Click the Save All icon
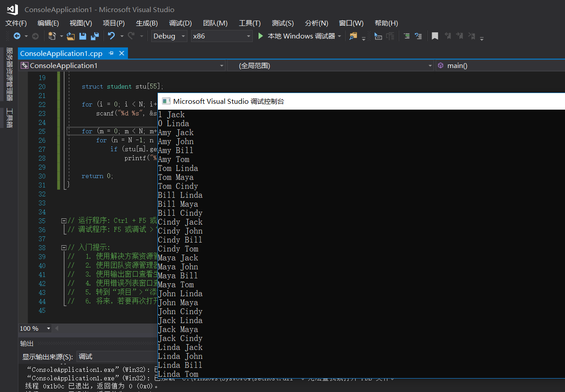 (x=95, y=36)
